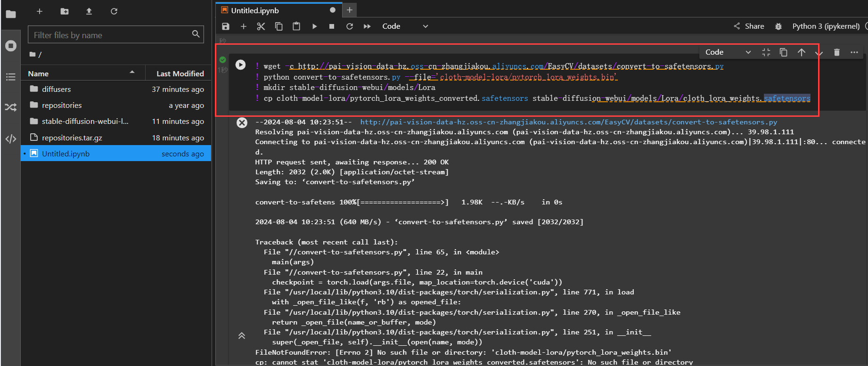Save the notebook
868x366 pixels.
226,26
